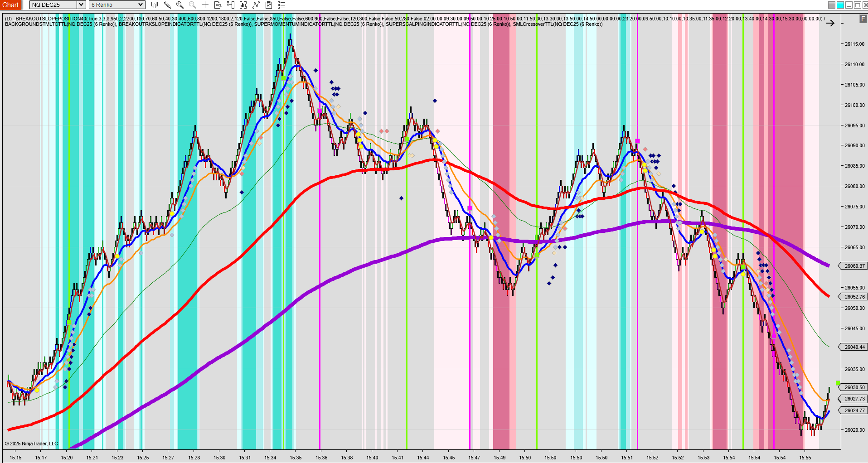This screenshot has width=868, height=463.
Task: Click the Chart tab label
Action: click(x=10, y=5)
